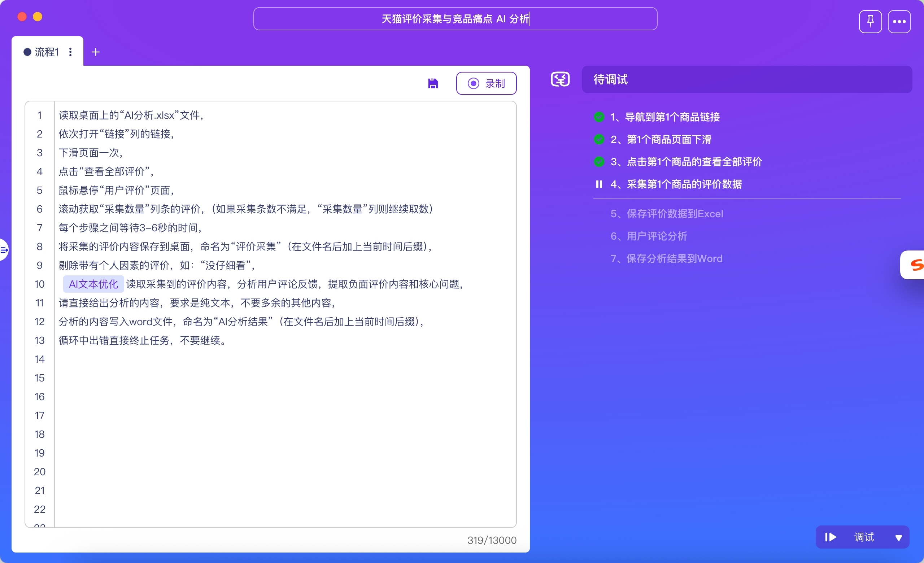Image resolution: width=924 pixels, height=563 pixels.
Task: Click the save floppy disk icon
Action: click(x=433, y=83)
